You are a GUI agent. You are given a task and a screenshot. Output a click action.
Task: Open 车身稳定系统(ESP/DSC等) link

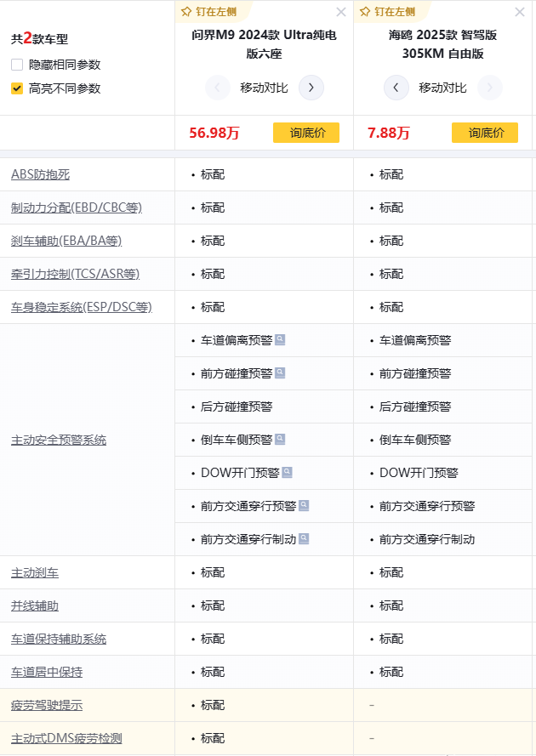coord(82,307)
